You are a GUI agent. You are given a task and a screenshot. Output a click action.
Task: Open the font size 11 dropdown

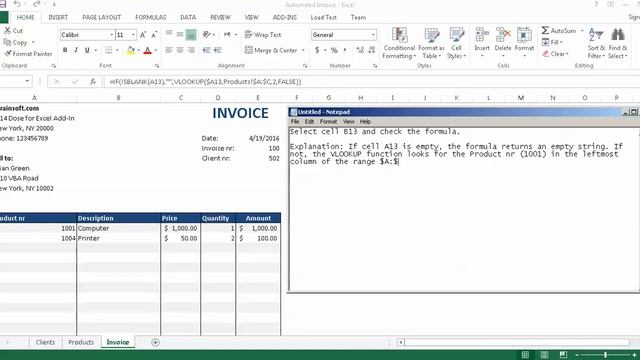tap(133, 35)
